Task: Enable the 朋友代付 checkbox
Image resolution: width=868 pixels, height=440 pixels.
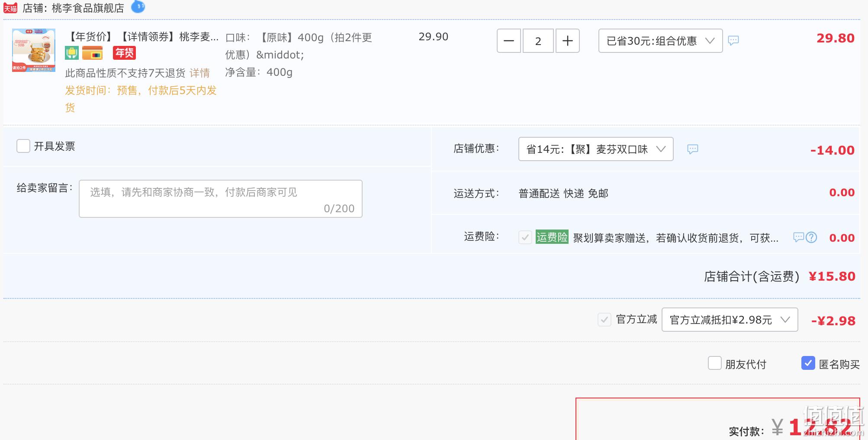Action: [714, 363]
